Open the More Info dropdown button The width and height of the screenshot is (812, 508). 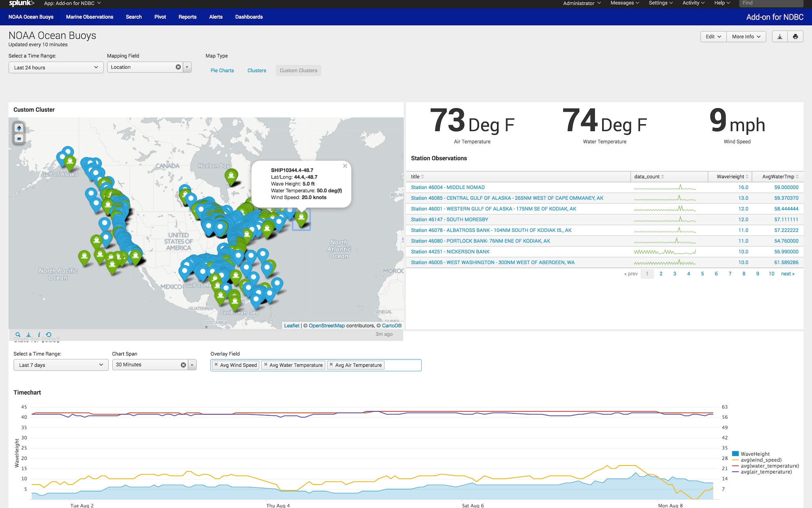pos(746,37)
